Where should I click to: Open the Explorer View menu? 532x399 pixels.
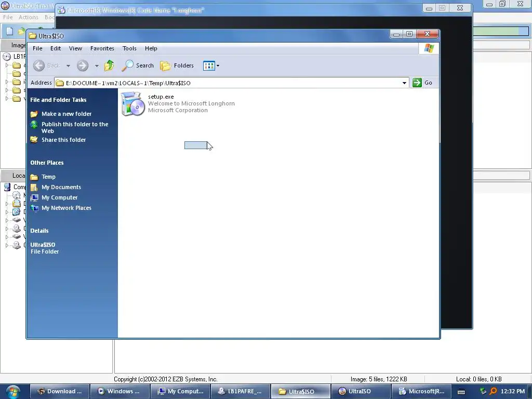click(x=75, y=48)
